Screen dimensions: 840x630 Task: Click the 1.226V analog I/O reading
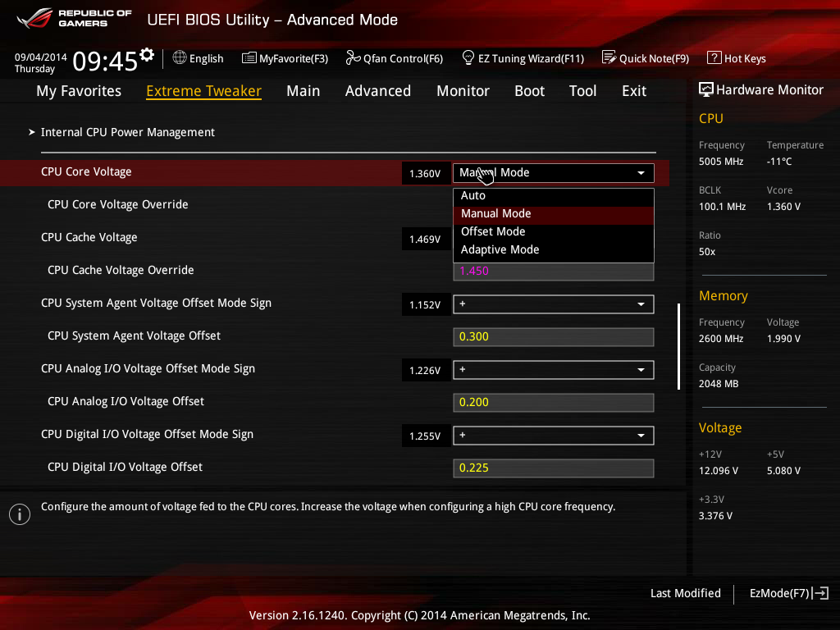click(425, 370)
